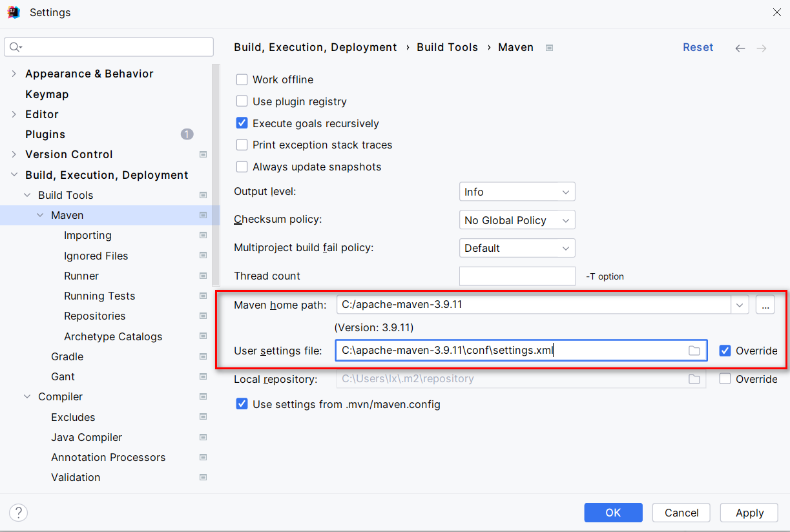Click project icon next to Annotation Processors

click(203, 457)
